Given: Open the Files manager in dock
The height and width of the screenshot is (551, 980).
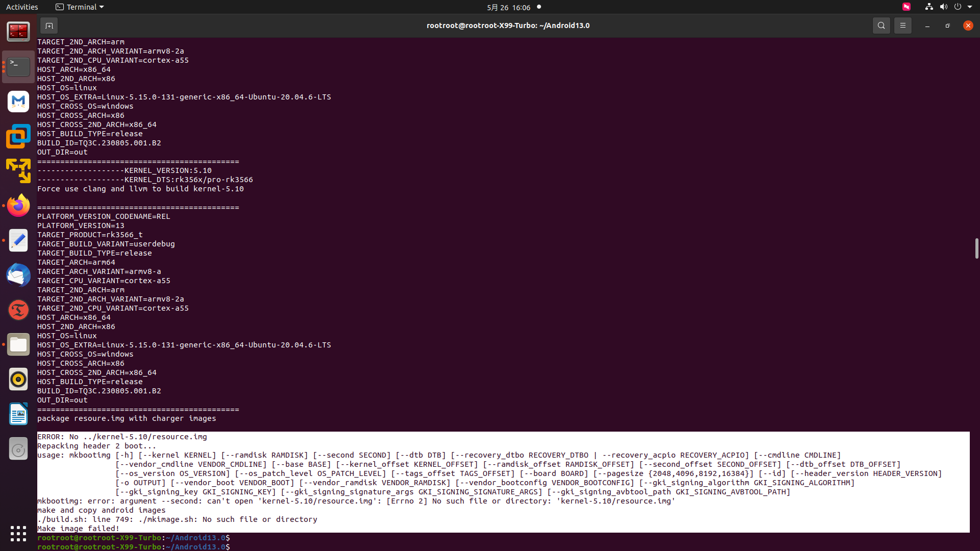Looking at the screenshot, I should click(x=18, y=345).
